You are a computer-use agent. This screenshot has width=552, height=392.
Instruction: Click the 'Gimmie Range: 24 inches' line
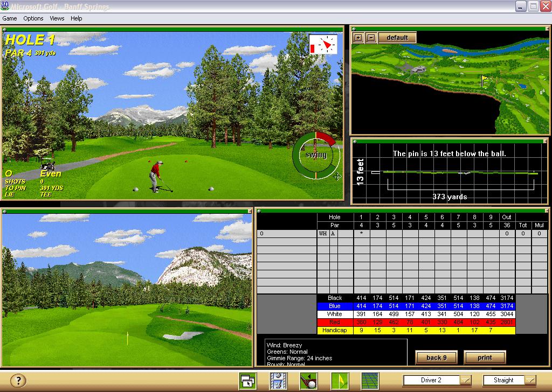[300, 358]
